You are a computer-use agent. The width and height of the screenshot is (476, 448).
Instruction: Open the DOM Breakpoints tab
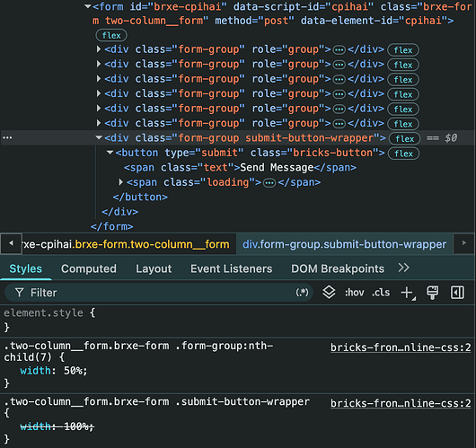tap(338, 268)
